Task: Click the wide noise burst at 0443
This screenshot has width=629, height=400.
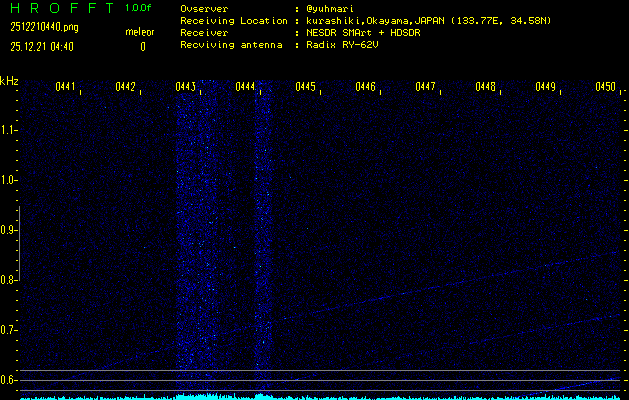Action: (197, 240)
